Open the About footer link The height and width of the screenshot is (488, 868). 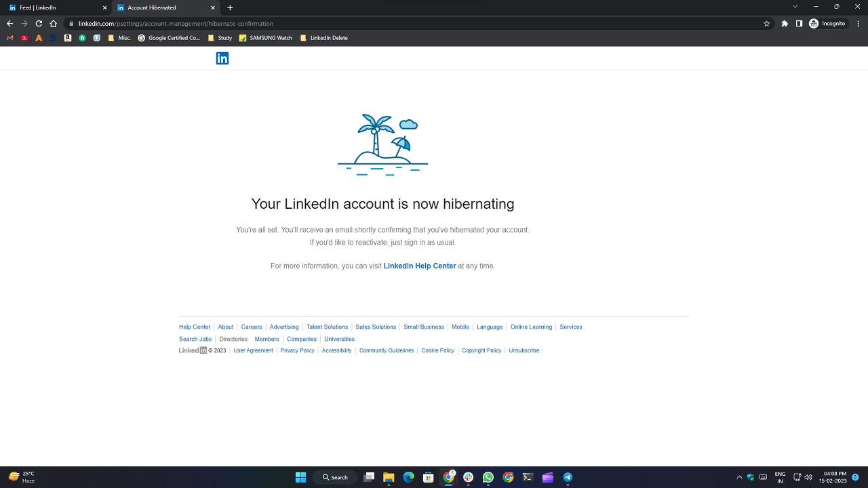point(226,327)
